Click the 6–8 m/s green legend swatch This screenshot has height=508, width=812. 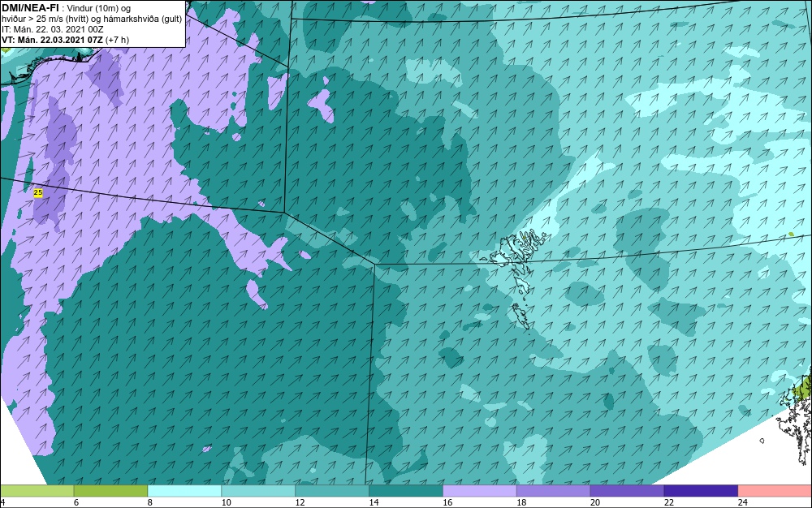coord(110,491)
